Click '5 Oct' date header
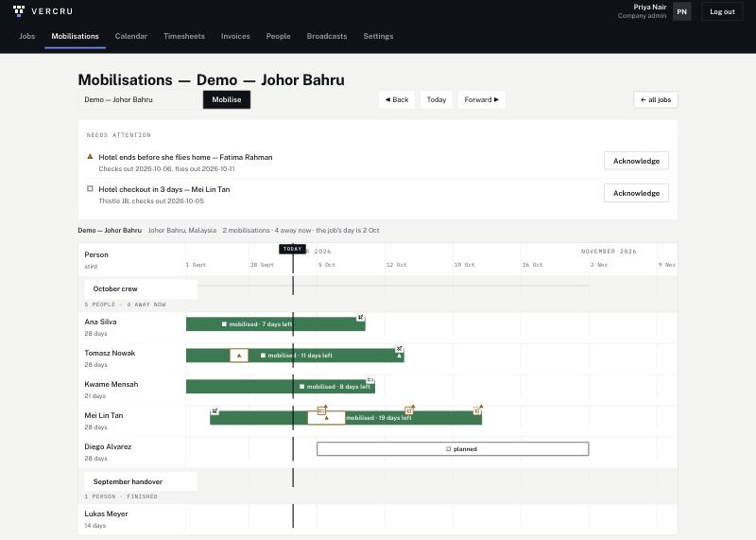 pos(327,265)
